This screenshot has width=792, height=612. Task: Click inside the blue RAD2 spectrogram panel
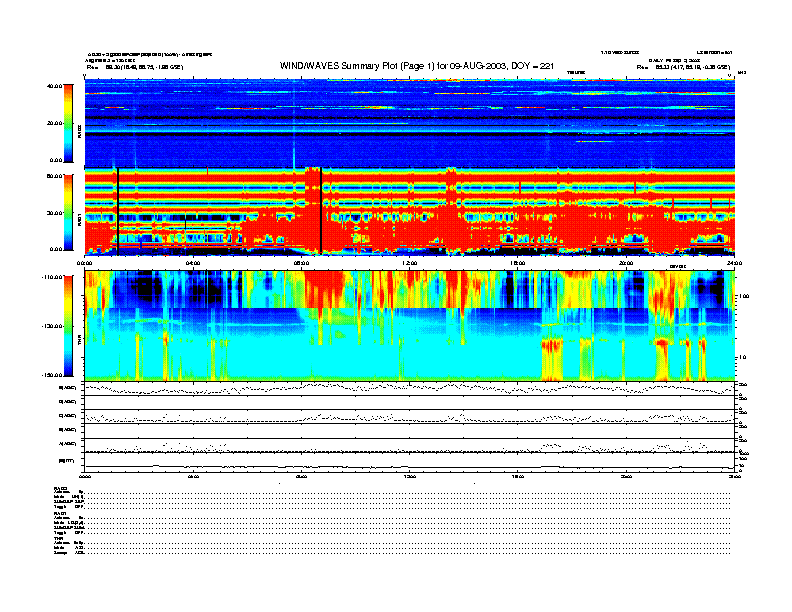click(410, 123)
